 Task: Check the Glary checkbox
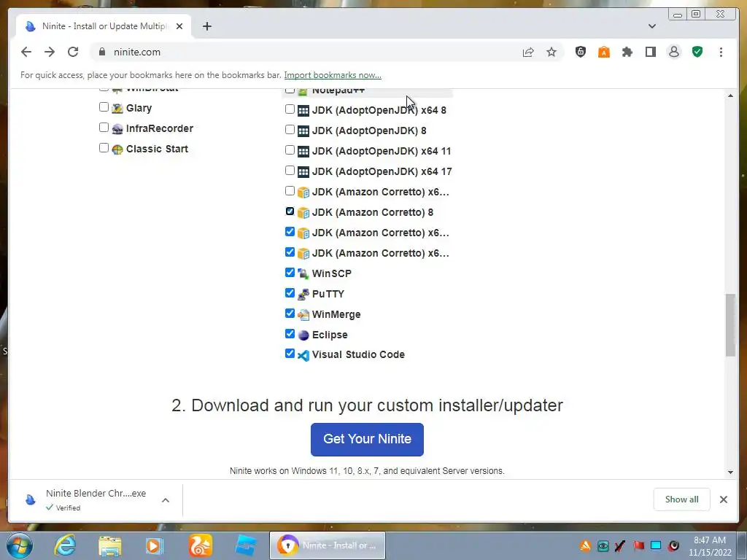(x=104, y=107)
